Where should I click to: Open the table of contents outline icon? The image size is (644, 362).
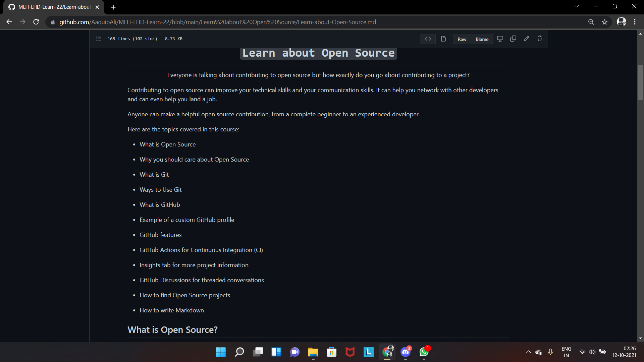98,39
